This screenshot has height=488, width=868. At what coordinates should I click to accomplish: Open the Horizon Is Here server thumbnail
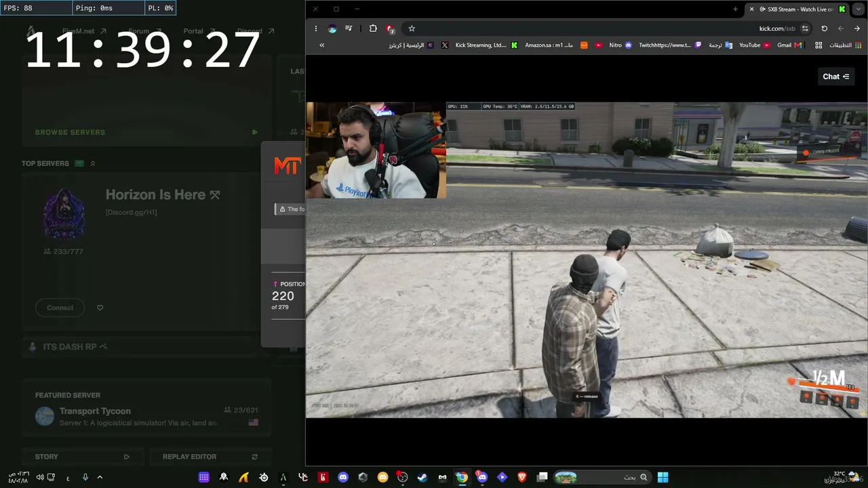(x=64, y=213)
